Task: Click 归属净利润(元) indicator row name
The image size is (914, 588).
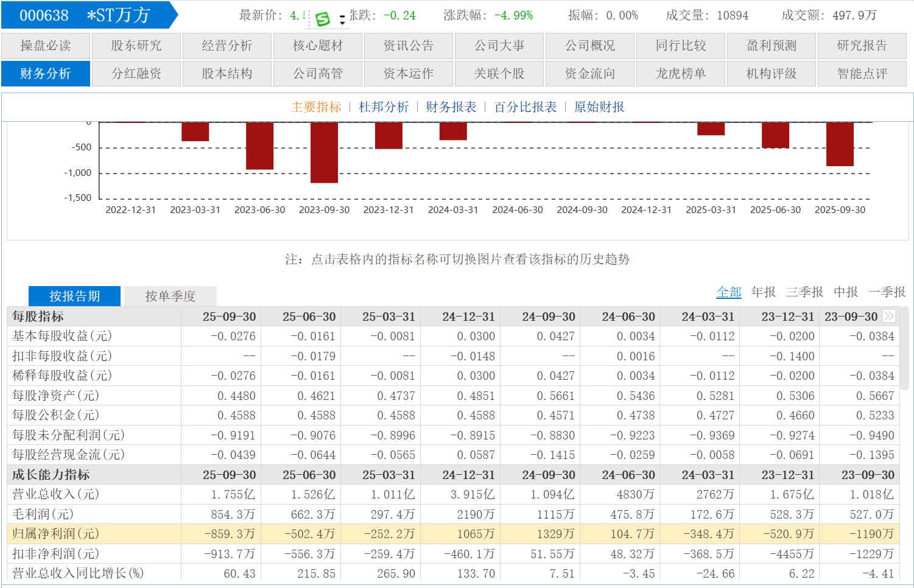Action: 55,534
